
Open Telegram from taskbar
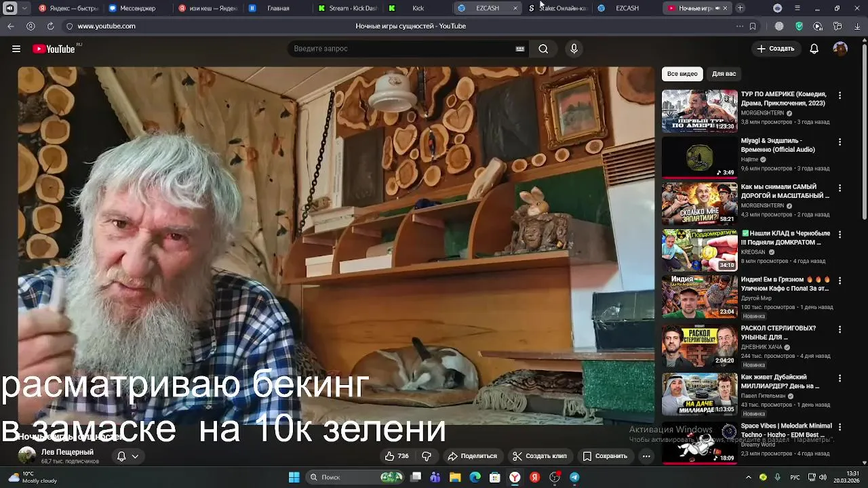pyautogui.click(x=574, y=477)
